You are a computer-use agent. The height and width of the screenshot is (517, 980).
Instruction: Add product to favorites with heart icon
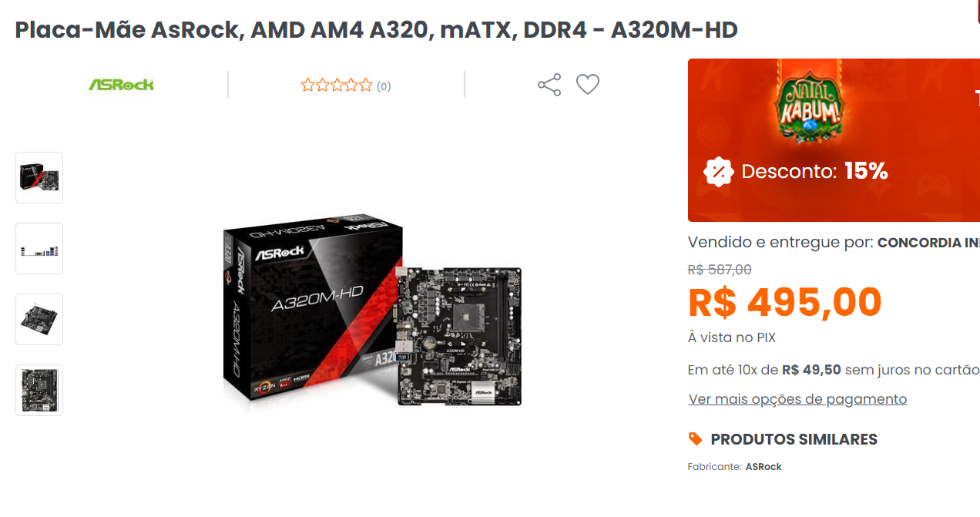click(x=588, y=85)
